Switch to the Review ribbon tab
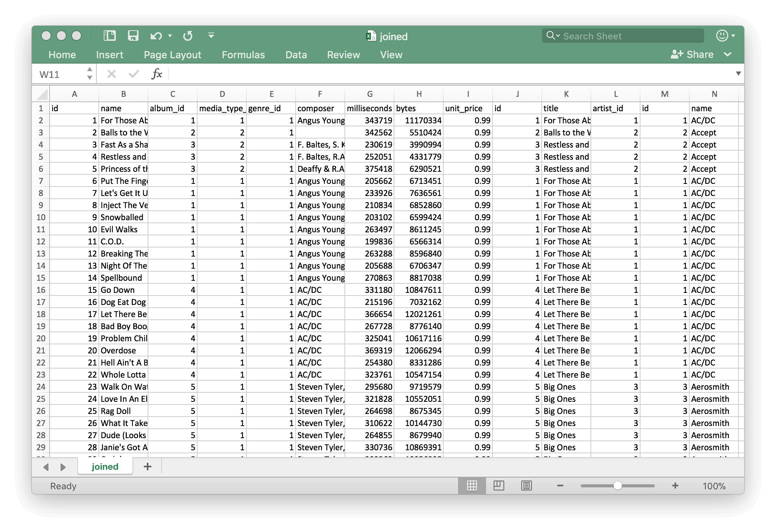This screenshot has height=532, width=776. pyautogui.click(x=343, y=55)
